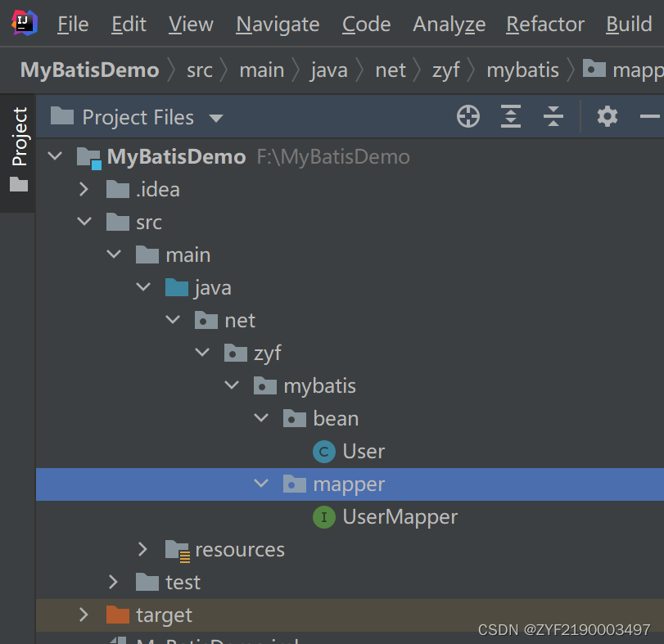The image size is (664, 644).
Task: Click the resources folder label
Action: coord(240,550)
